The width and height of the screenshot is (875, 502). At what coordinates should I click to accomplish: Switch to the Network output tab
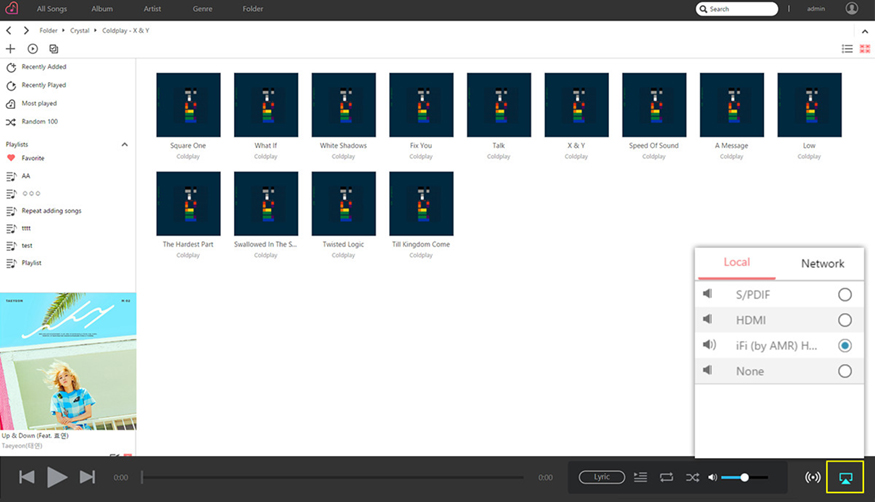coord(823,263)
